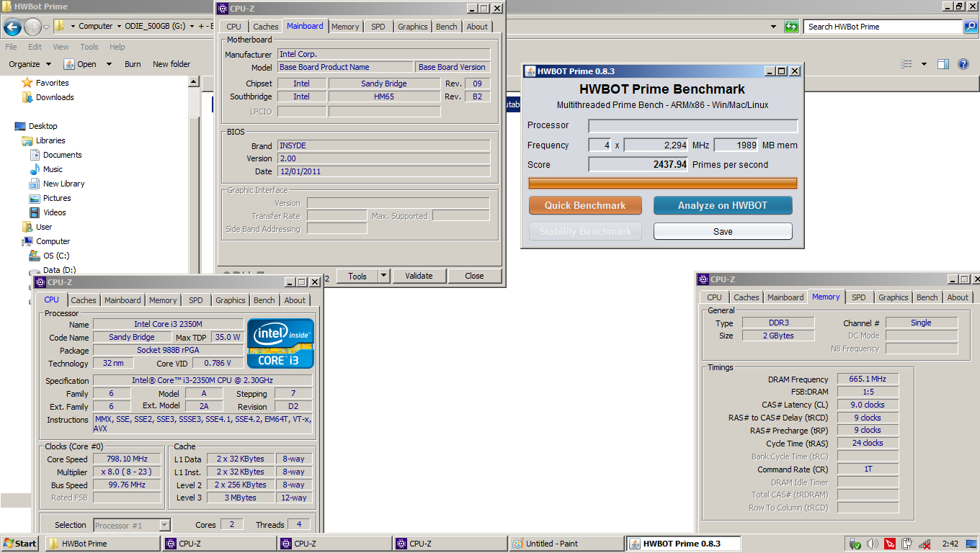Click Analyze on HWBOT button
Viewport: 980px width, 553px height.
723,205
